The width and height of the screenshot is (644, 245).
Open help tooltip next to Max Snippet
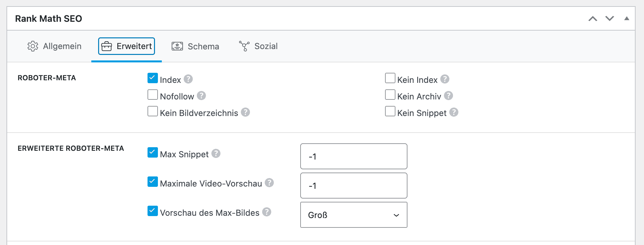click(216, 154)
